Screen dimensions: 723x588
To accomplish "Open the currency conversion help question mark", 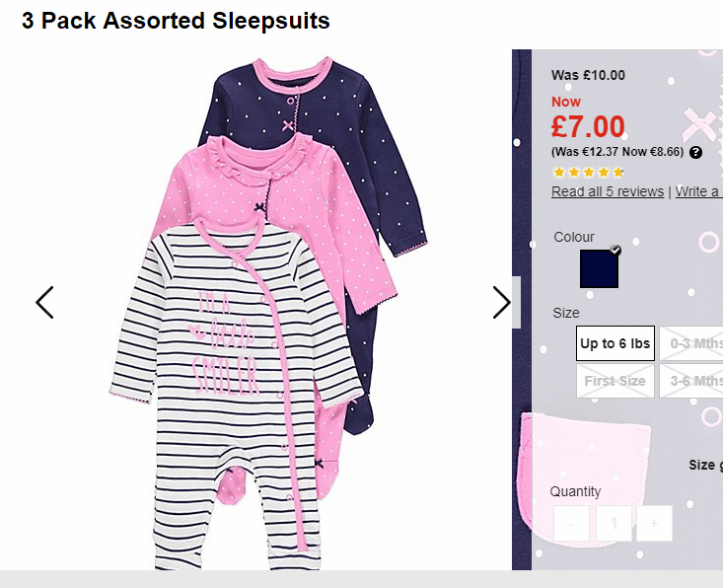I will (695, 153).
